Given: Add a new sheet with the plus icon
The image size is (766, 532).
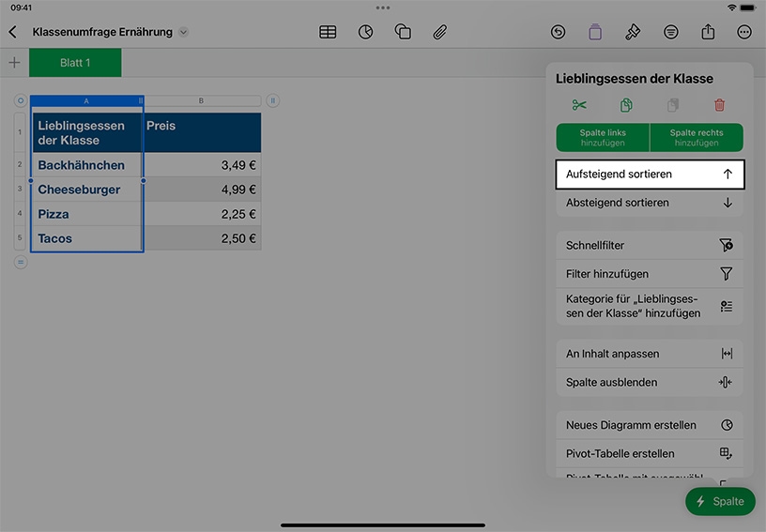Looking at the screenshot, I should (15, 63).
